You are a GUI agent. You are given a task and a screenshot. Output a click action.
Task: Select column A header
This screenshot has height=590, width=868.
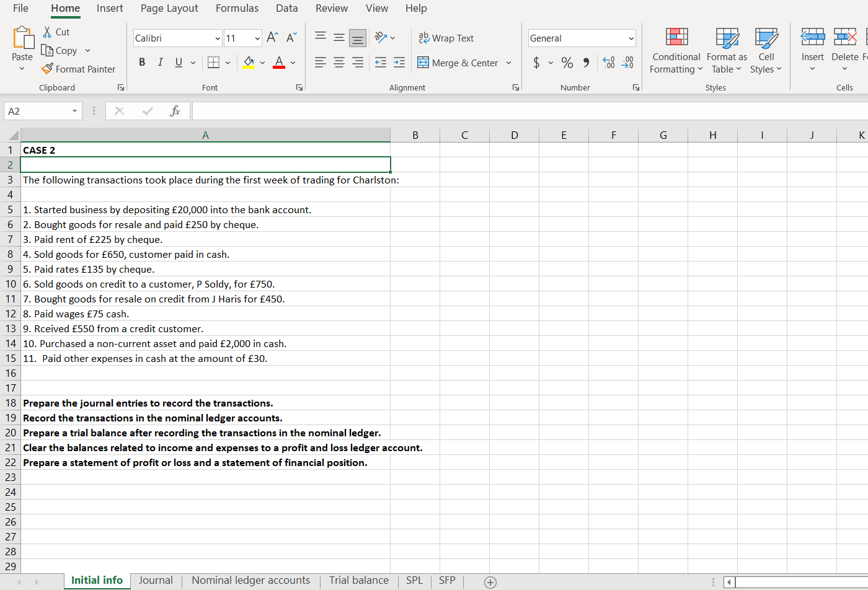[205, 135]
